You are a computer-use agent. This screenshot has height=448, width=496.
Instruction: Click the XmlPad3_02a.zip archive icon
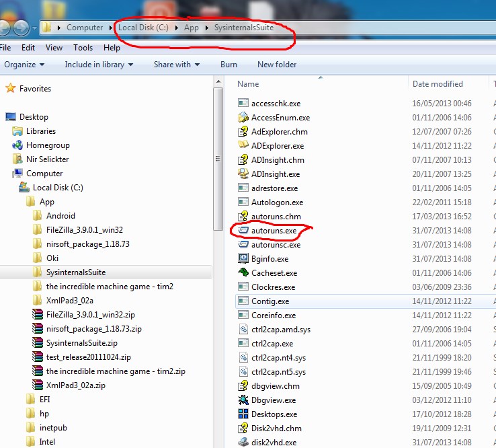(x=38, y=385)
